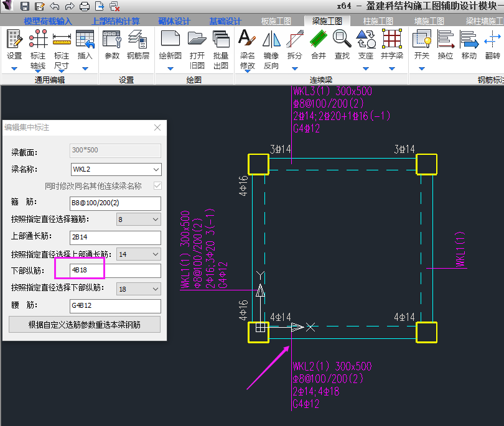Image resolution: width=504 pixels, height=426 pixels.
Task: Select the 换位 swap position tool
Action: pos(446,45)
